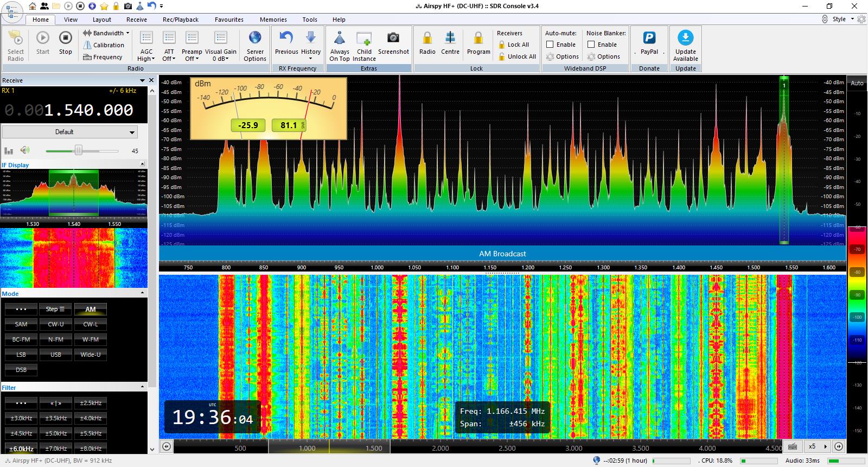Open the PayPal donate icon
The width and height of the screenshot is (868, 467).
coord(649,39)
